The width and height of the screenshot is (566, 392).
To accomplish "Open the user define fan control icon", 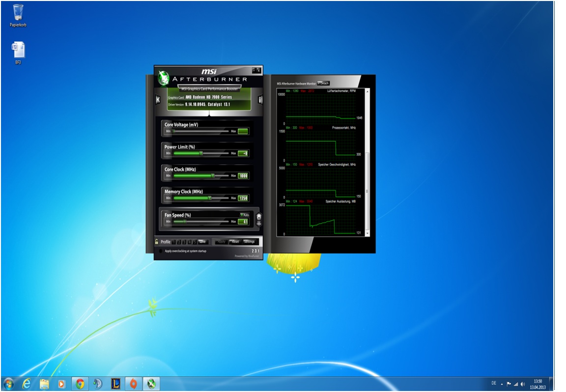I will click(x=259, y=220).
